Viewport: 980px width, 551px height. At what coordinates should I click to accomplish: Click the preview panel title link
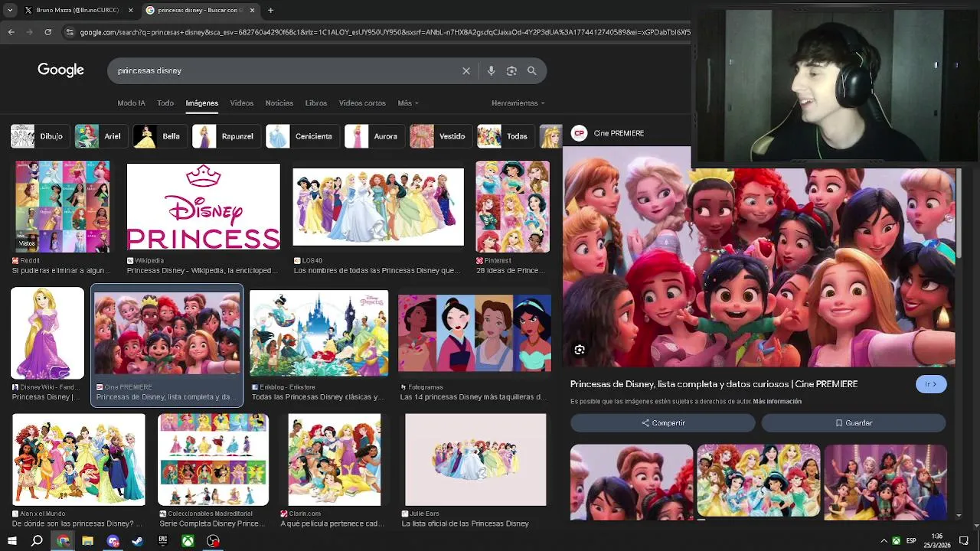[x=714, y=384]
